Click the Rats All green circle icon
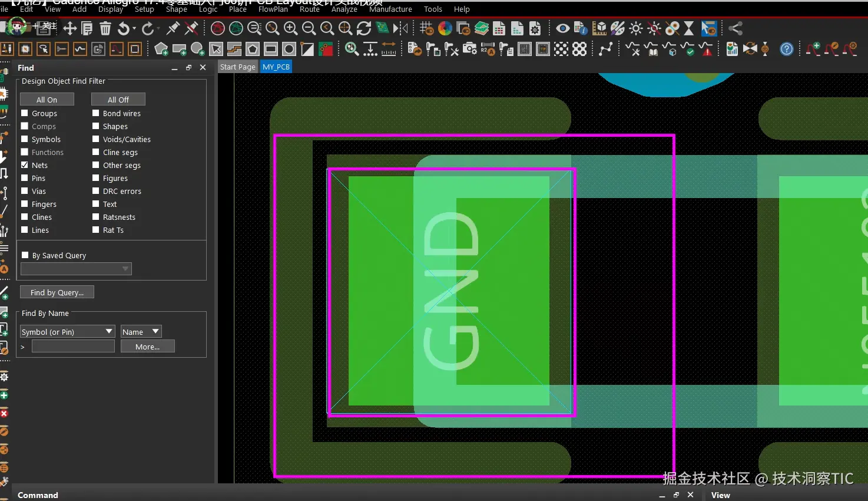 [236, 28]
